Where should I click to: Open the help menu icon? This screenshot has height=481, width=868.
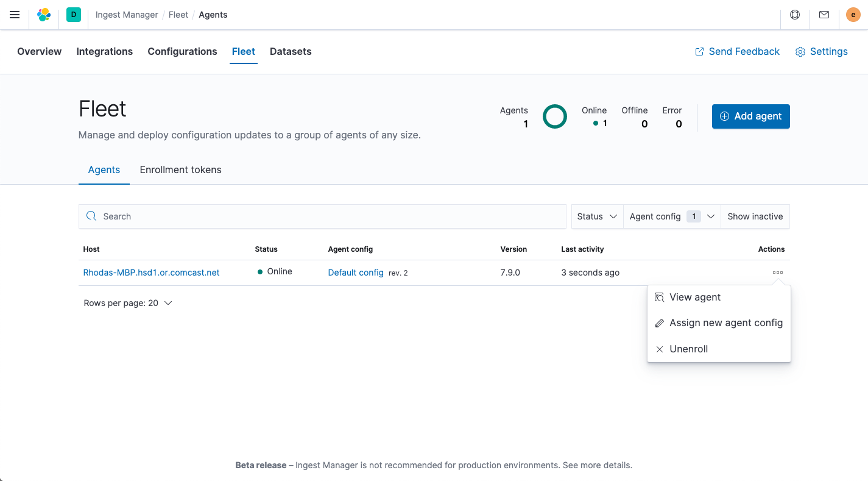click(x=795, y=14)
